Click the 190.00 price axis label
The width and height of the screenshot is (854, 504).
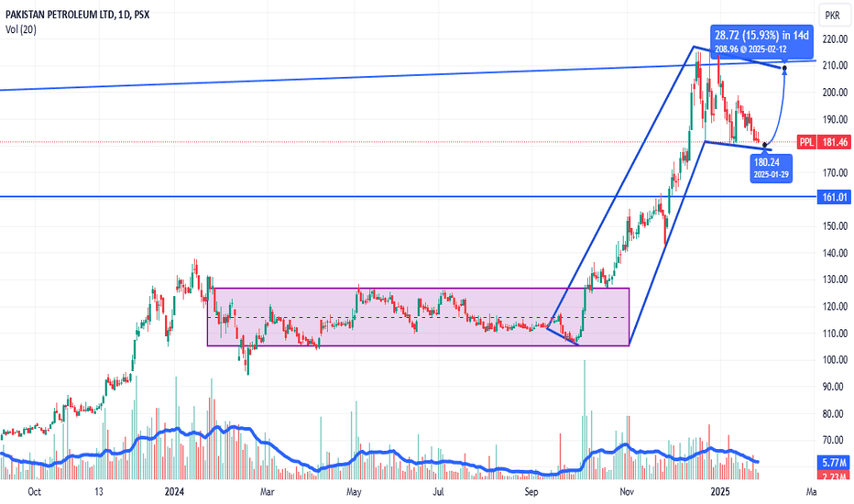[835, 119]
